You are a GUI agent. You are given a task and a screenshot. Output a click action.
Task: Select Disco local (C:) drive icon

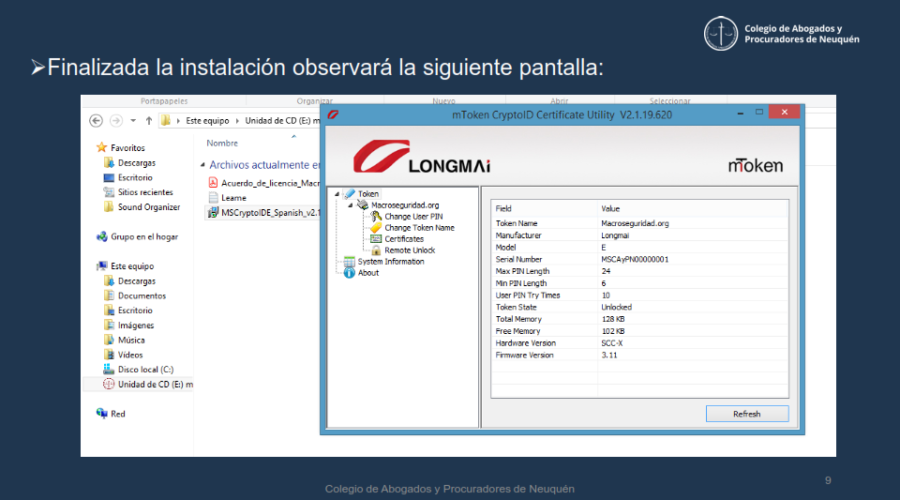pos(108,370)
